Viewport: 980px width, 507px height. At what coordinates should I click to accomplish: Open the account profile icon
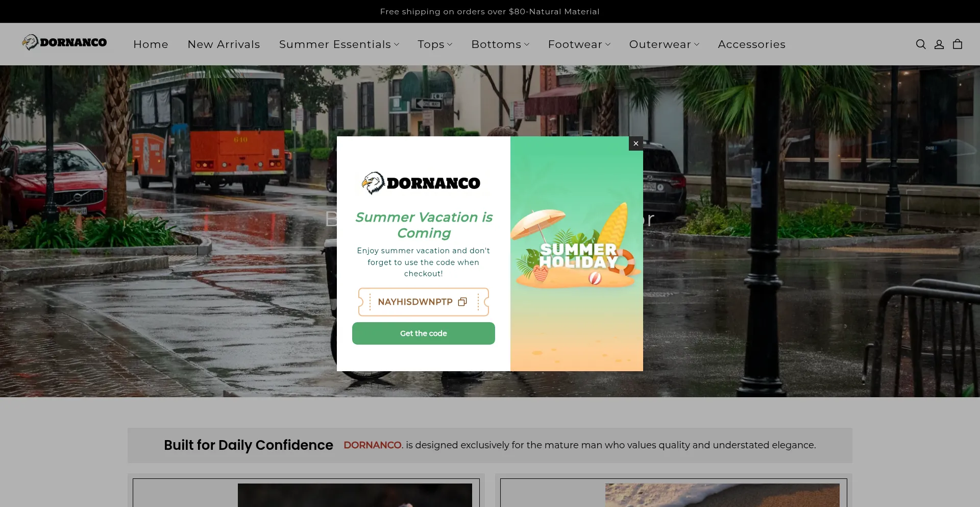click(939, 44)
